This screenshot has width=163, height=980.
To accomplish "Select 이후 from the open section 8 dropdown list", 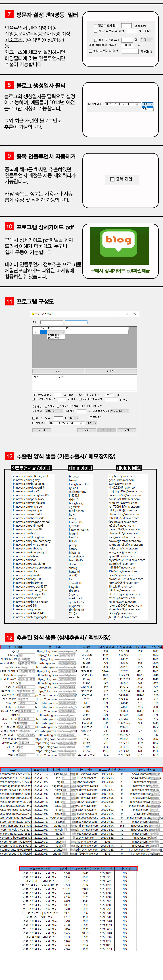I will [147, 109].
